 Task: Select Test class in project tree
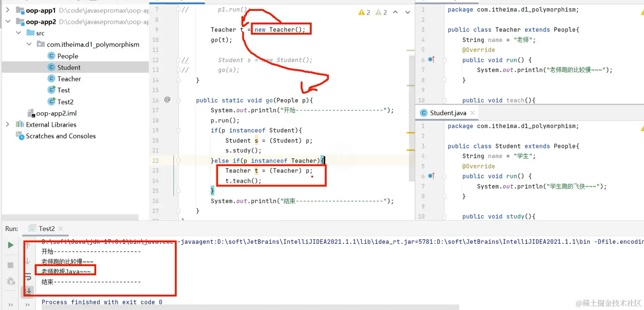63,90
